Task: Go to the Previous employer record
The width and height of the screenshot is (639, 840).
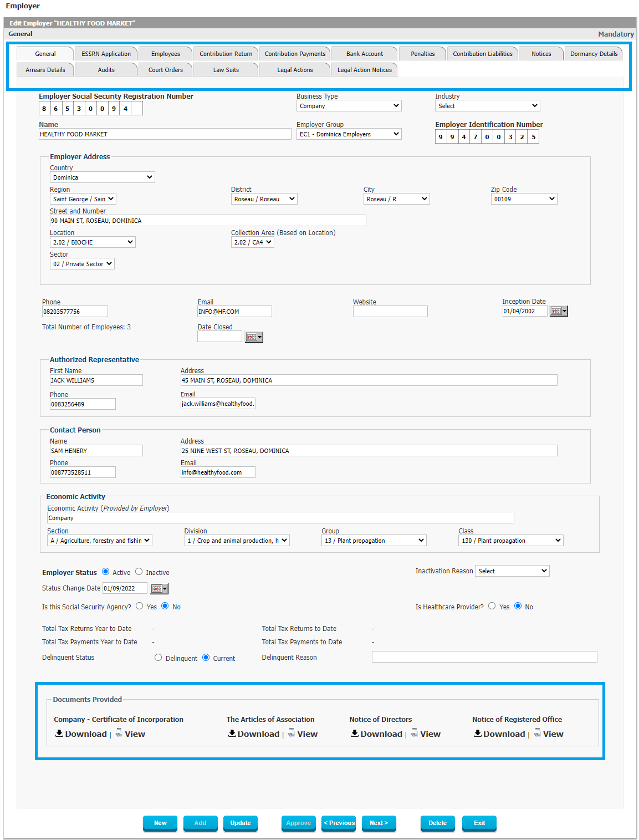Action: tap(339, 823)
